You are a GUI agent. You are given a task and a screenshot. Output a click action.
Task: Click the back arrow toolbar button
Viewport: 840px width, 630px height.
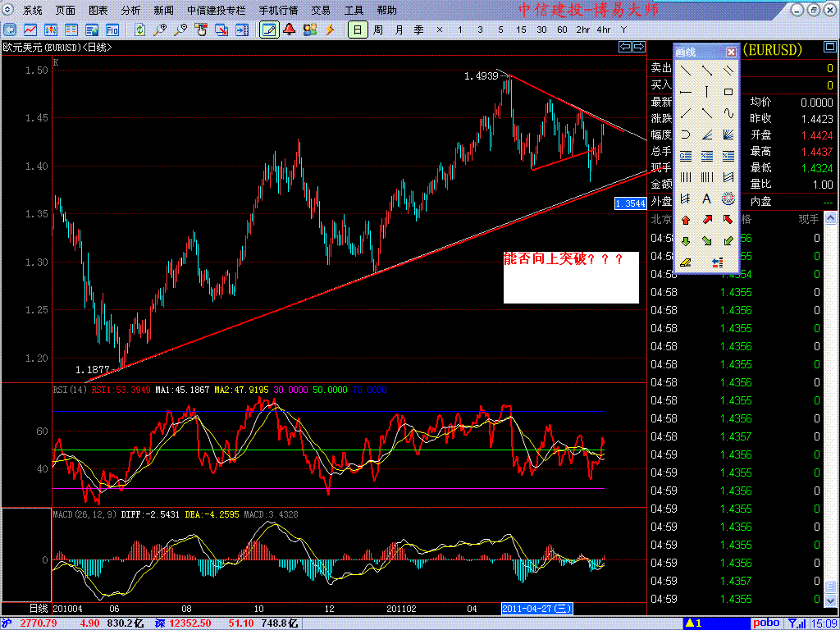(x=10, y=30)
